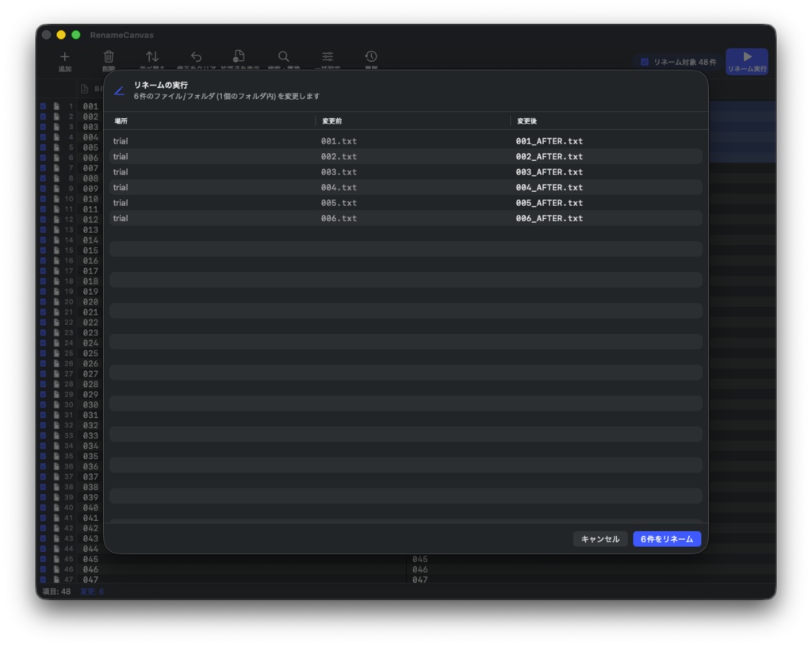Click the リネームの実行 dialog title
The width and height of the screenshot is (812, 647).
click(x=160, y=85)
